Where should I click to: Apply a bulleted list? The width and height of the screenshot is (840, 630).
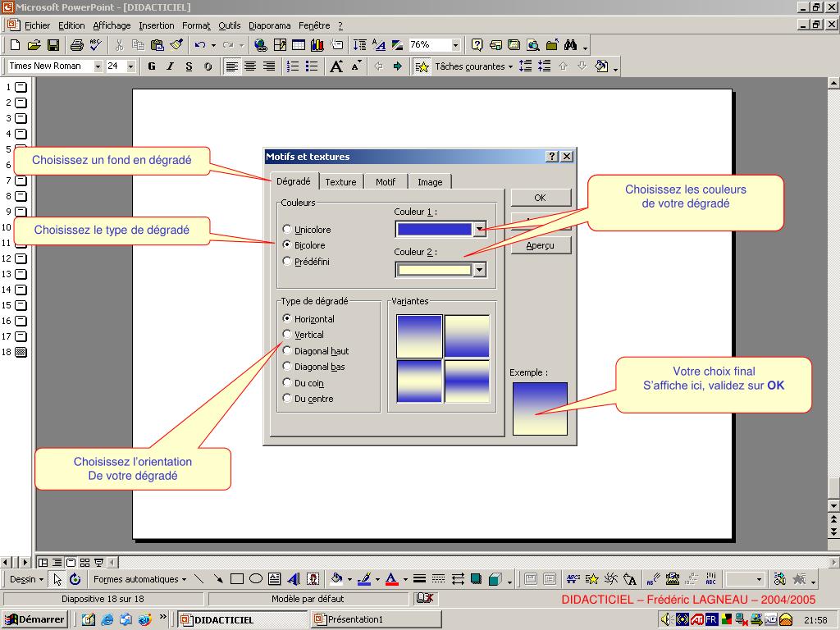(x=311, y=66)
